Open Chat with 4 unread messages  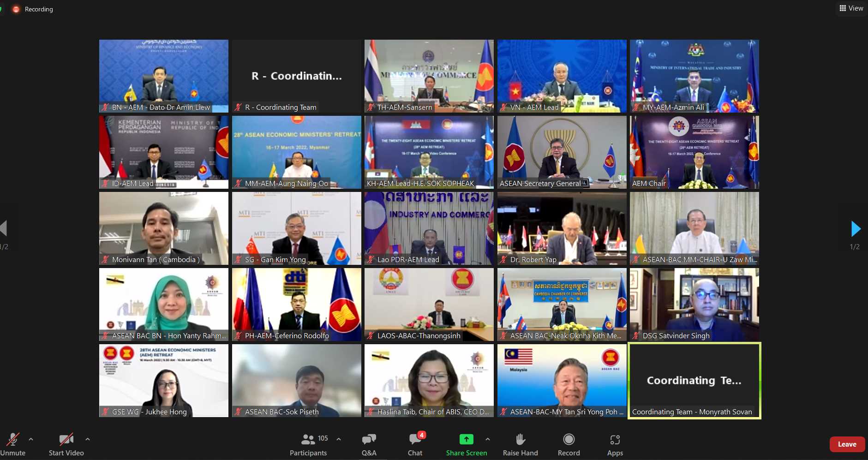415,444
